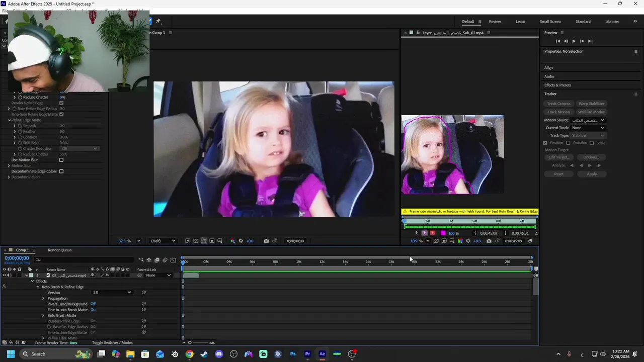644x362 pixels.
Task: Switch to the Review workspace
Action: [495, 22]
